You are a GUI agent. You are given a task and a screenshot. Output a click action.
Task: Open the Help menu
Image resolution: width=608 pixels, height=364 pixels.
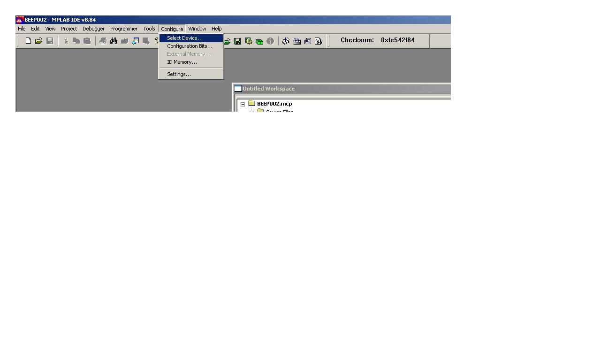216,29
